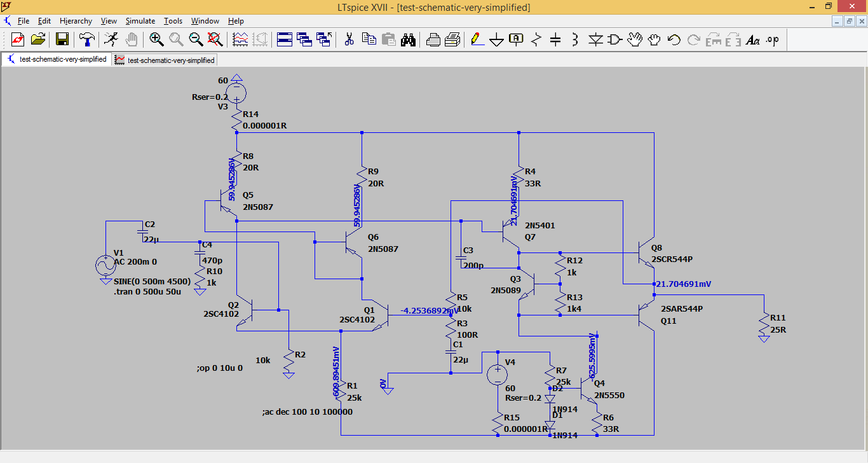Screen dimensions: 868x463
Task: Zoom to fit with crossed magnifier
Action: point(215,39)
